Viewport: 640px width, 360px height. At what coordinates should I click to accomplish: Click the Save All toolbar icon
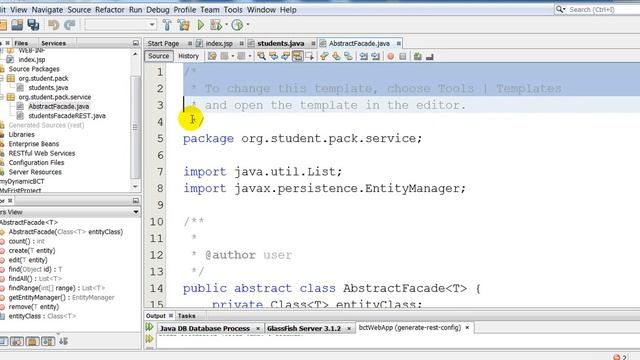tap(33, 25)
